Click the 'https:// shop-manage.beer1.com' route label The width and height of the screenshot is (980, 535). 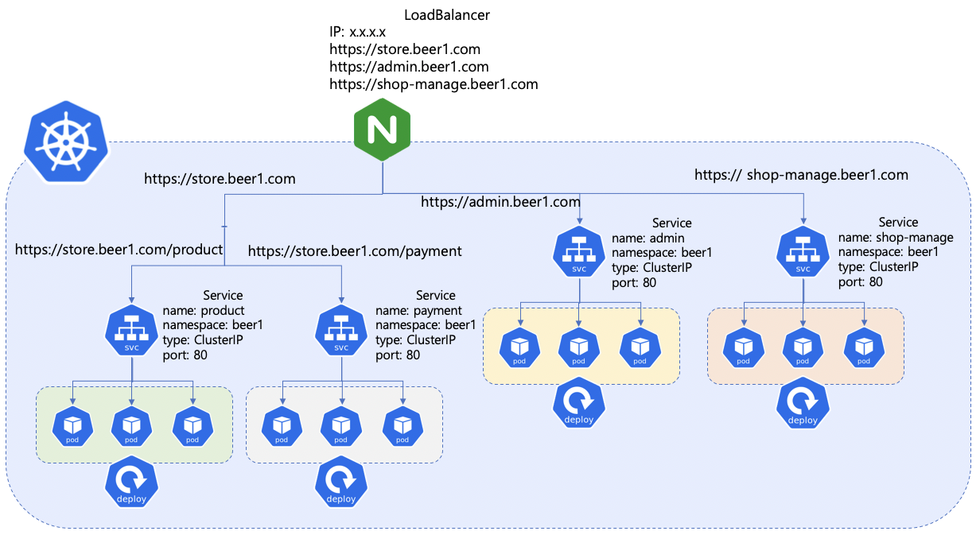pos(801,174)
